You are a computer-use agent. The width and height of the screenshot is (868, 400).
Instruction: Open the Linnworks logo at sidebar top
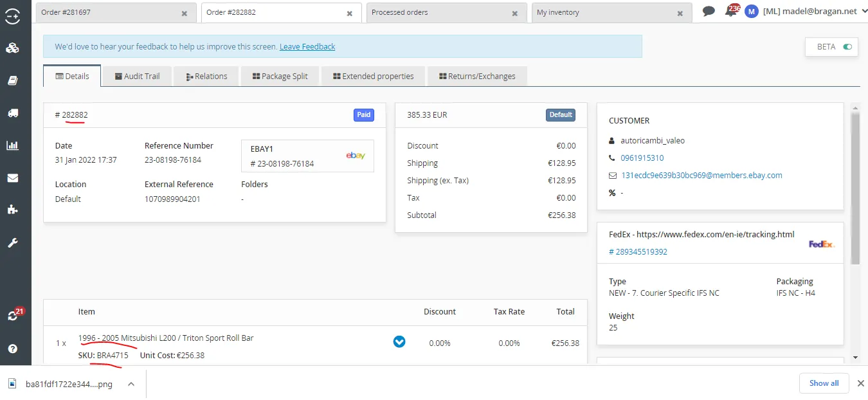[12, 15]
